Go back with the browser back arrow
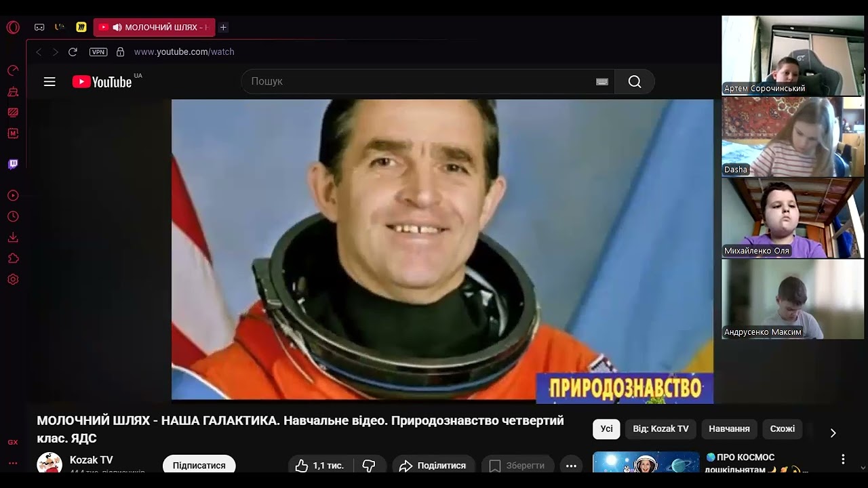868x488 pixels. click(39, 52)
